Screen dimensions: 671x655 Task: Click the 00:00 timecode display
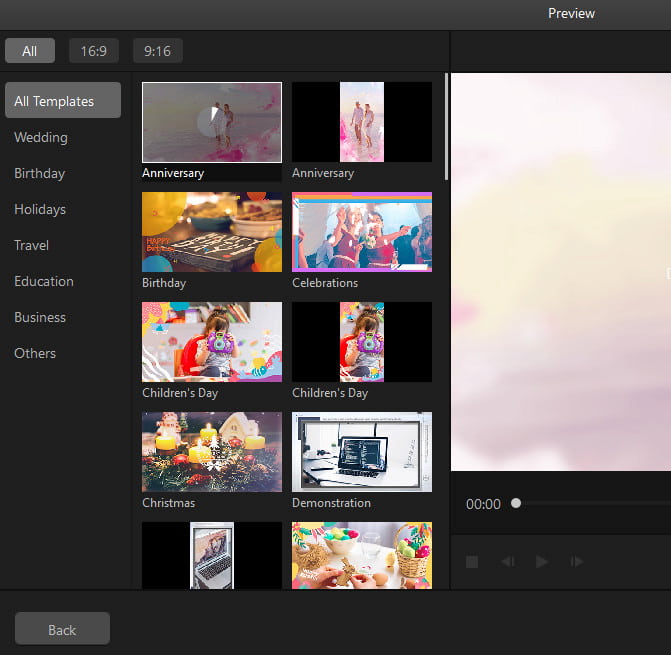(483, 504)
